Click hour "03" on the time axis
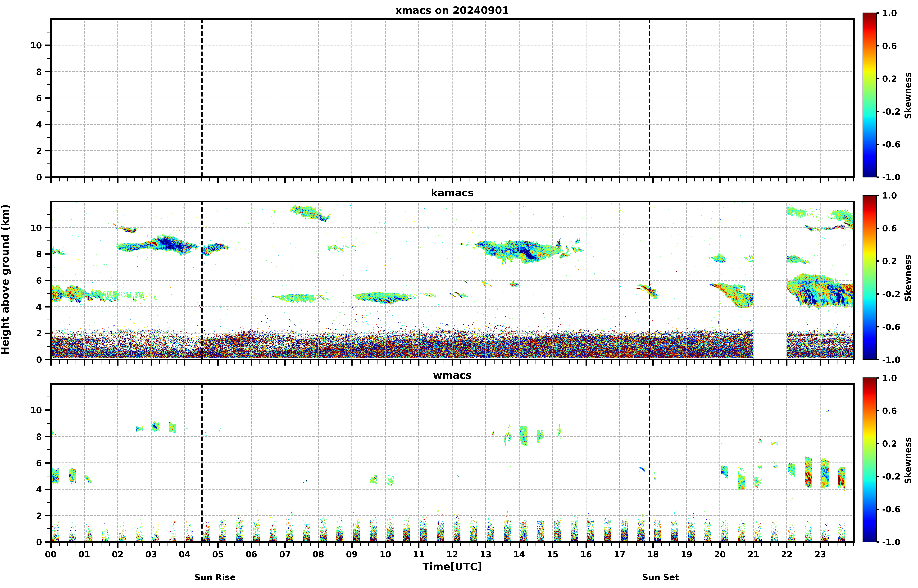Viewport: 918px width, 588px height. pos(151,554)
